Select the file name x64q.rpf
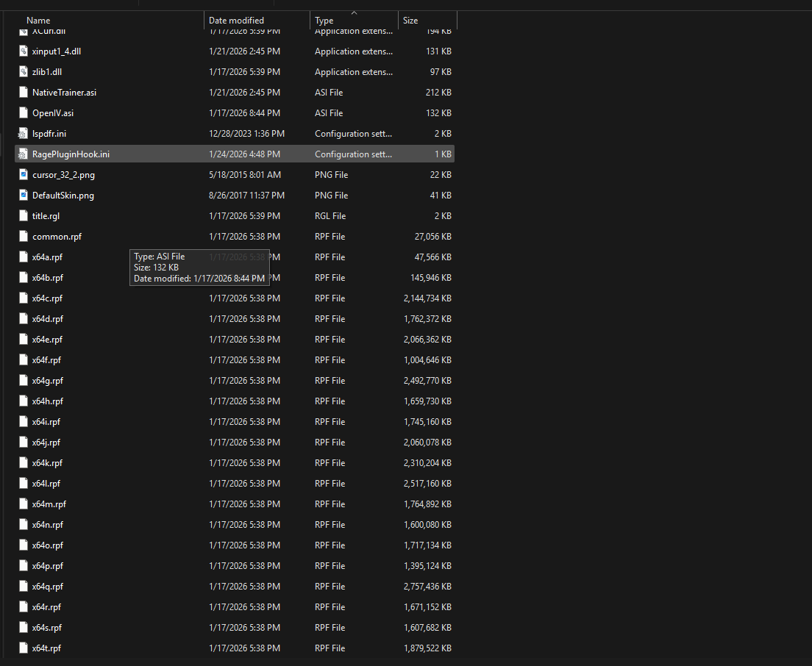 point(48,587)
